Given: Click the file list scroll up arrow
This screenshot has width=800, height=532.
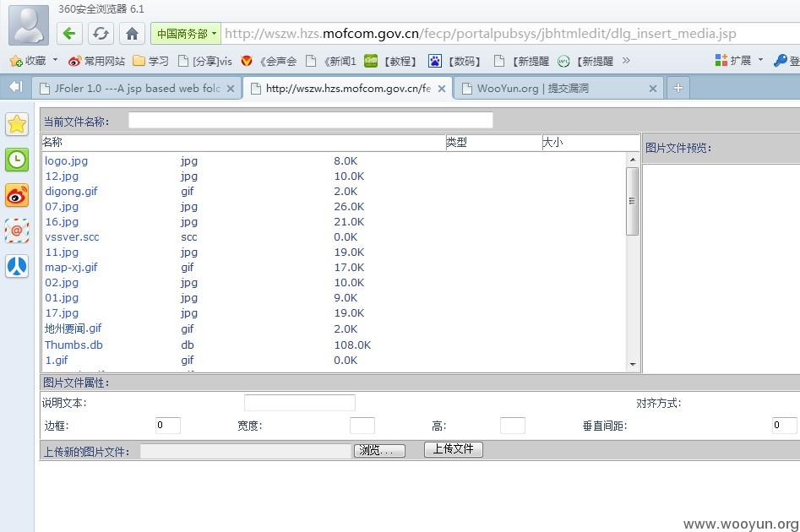Looking at the screenshot, I should 633,159.
